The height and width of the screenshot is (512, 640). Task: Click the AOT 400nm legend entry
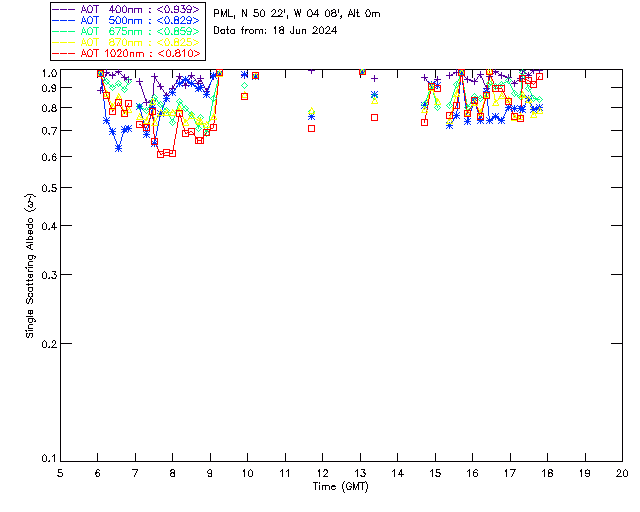(x=127, y=9)
